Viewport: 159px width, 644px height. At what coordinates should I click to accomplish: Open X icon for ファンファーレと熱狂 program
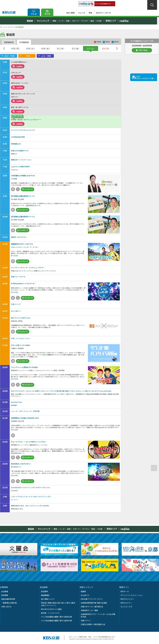coord(18,385)
